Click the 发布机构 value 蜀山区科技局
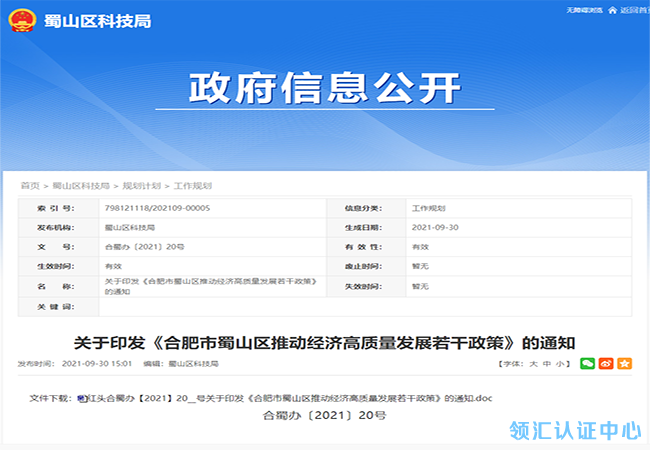Image resolution: width=650 pixels, height=450 pixels. [130, 227]
